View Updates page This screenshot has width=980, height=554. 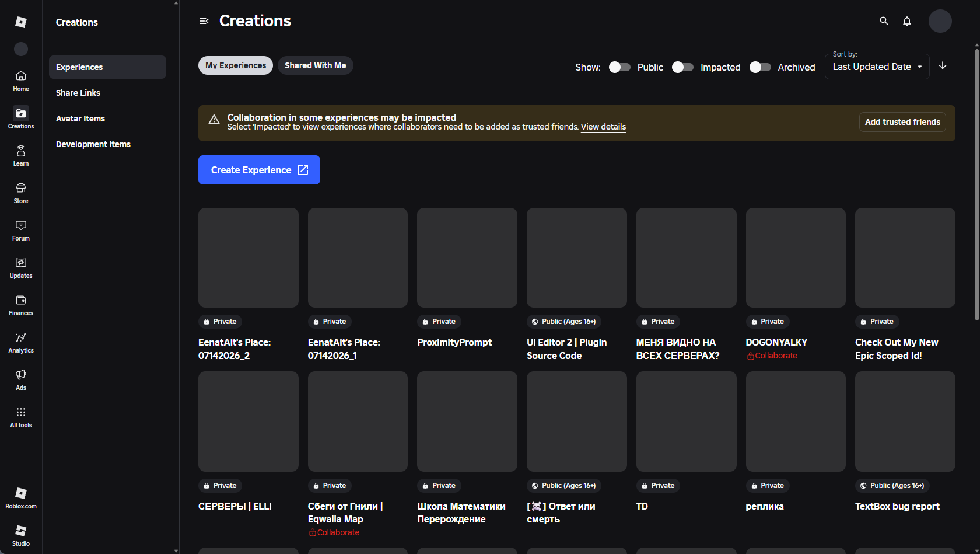(21, 268)
